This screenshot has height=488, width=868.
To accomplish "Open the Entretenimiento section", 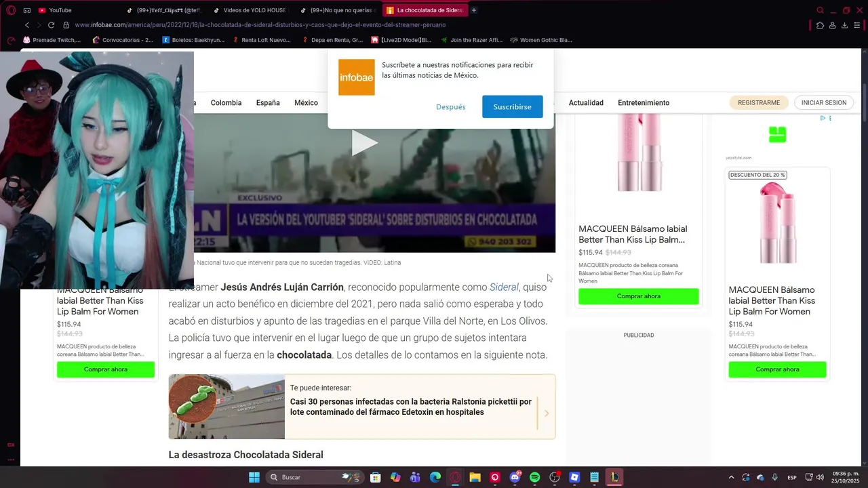I will click(644, 103).
